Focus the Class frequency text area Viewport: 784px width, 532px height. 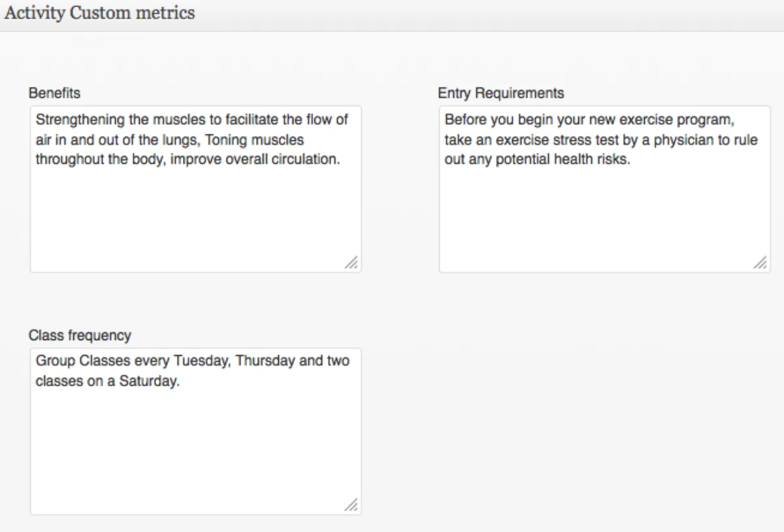coord(195,450)
